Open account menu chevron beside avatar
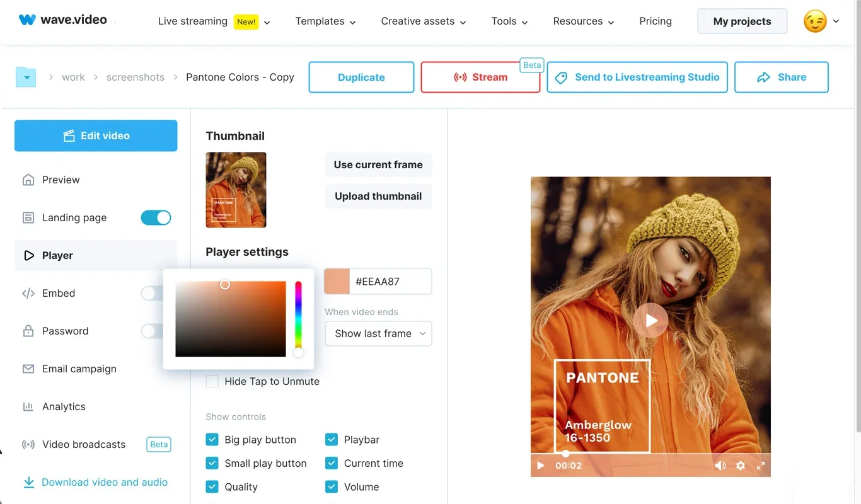Viewport: 861px width, 504px height. click(836, 21)
